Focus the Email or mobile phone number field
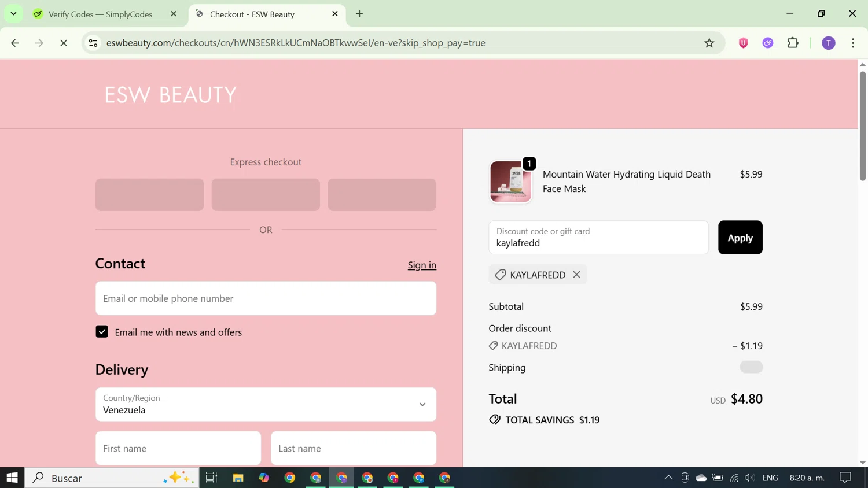The width and height of the screenshot is (868, 488). pos(266,298)
